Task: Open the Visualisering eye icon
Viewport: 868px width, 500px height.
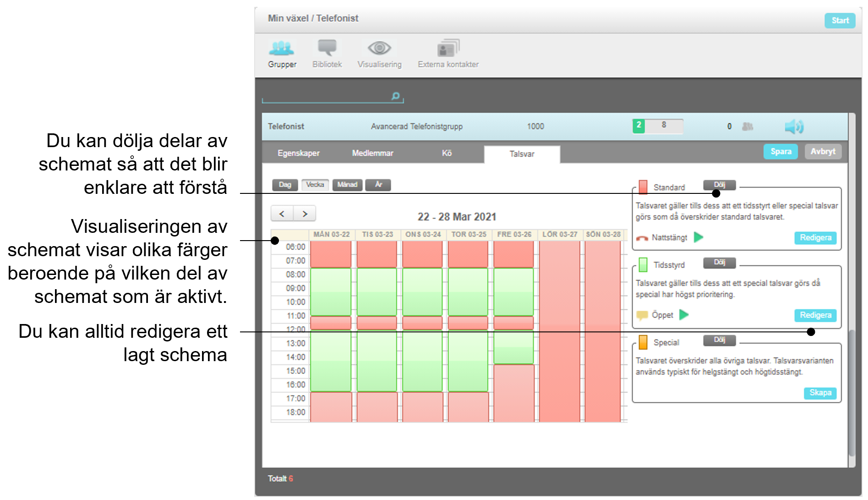Action: pos(379,48)
